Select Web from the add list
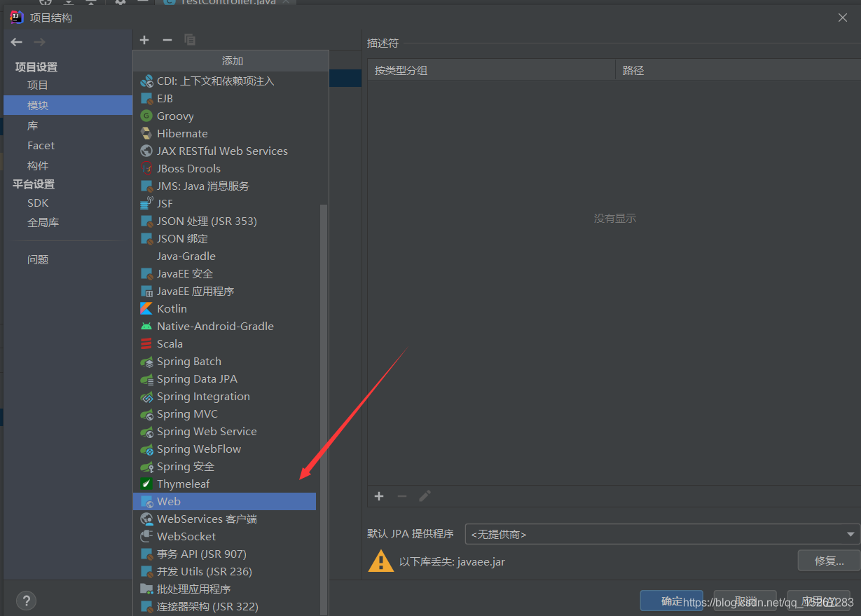 (224, 502)
